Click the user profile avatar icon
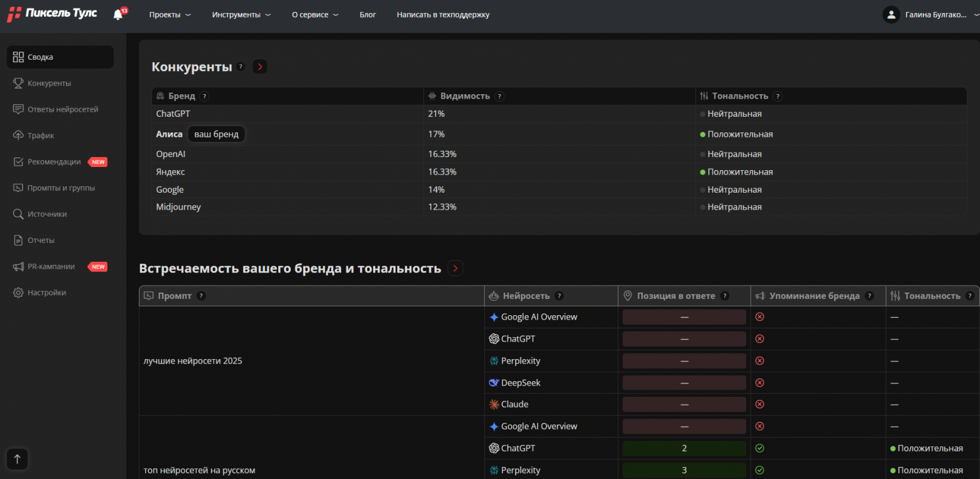980x479 pixels. (891, 14)
